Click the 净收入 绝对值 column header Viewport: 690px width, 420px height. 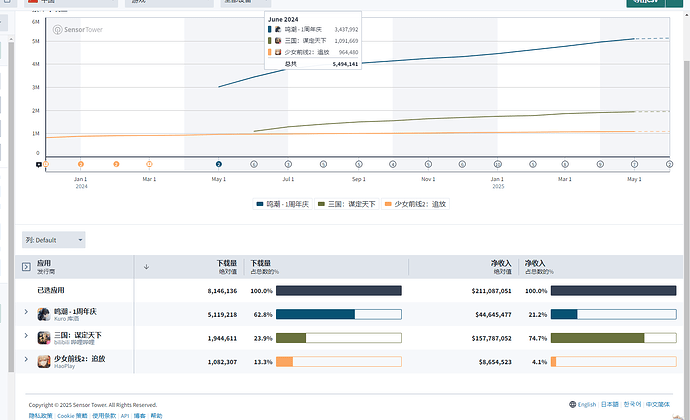[x=501, y=267]
